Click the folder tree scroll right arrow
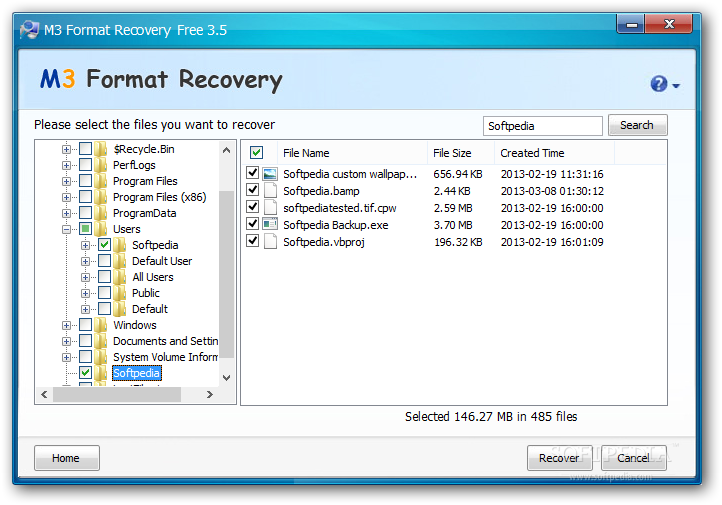The height and width of the screenshot is (505, 722). pos(210,395)
